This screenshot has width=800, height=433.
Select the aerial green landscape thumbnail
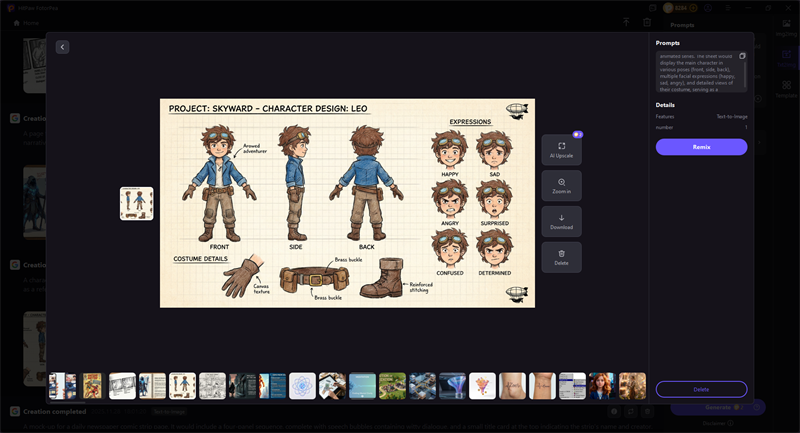392,386
